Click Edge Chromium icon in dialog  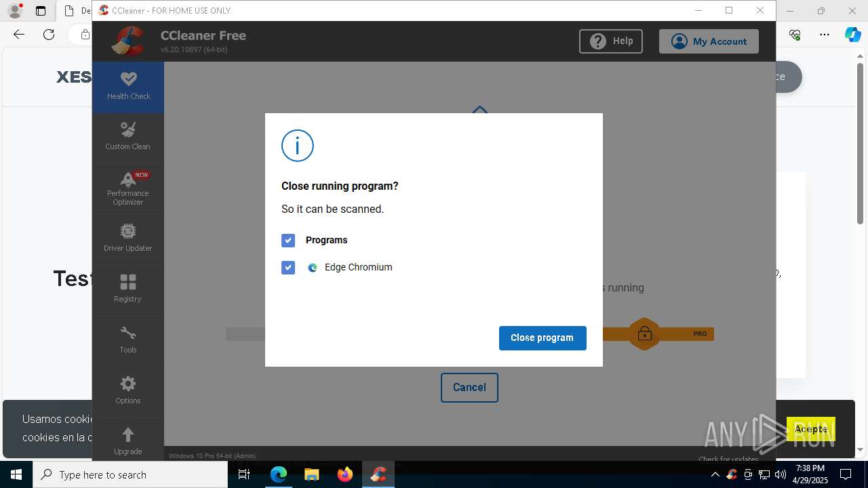tap(313, 268)
